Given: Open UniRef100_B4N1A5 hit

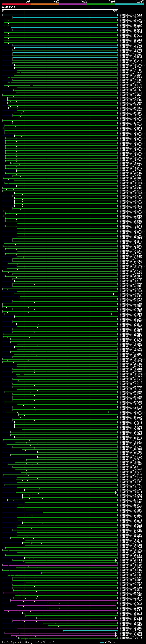Looking at the screenshot, I should [131, 95].
